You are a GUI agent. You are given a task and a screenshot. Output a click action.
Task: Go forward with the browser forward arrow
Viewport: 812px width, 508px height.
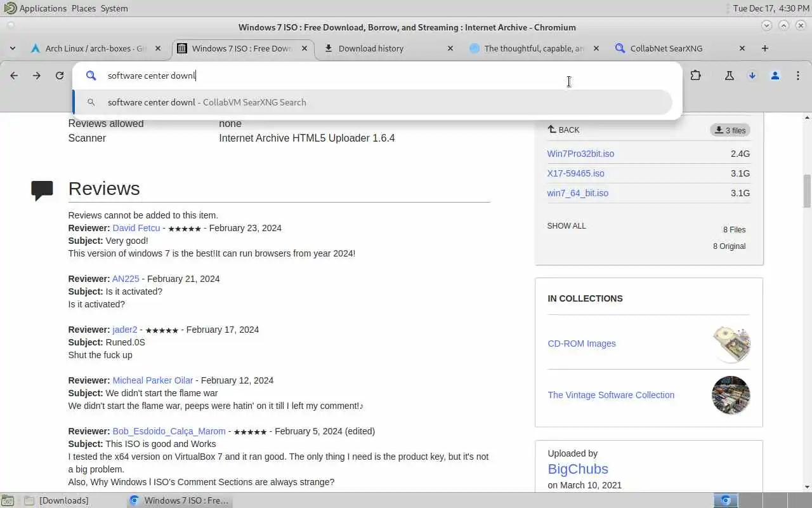pyautogui.click(x=37, y=76)
